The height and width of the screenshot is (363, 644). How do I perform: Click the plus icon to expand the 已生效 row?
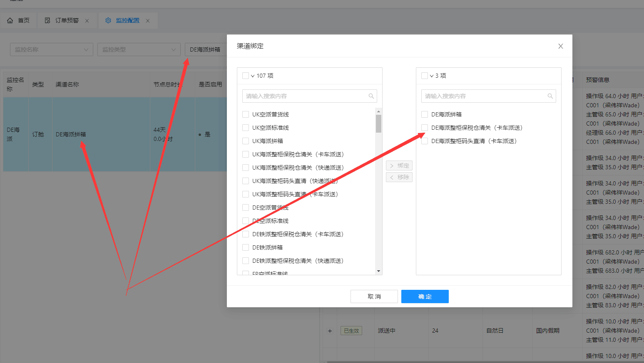coord(330,331)
